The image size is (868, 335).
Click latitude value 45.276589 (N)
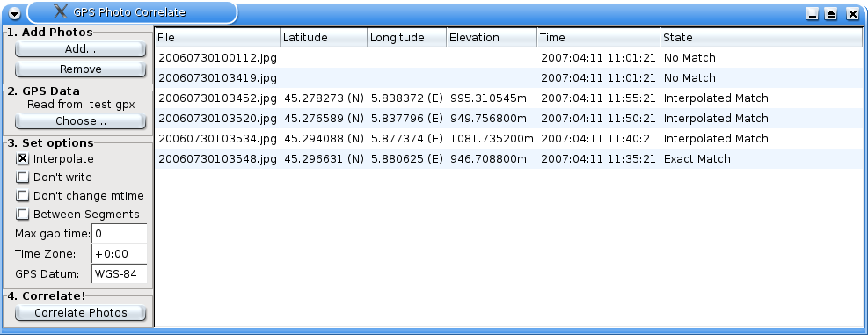click(x=324, y=119)
